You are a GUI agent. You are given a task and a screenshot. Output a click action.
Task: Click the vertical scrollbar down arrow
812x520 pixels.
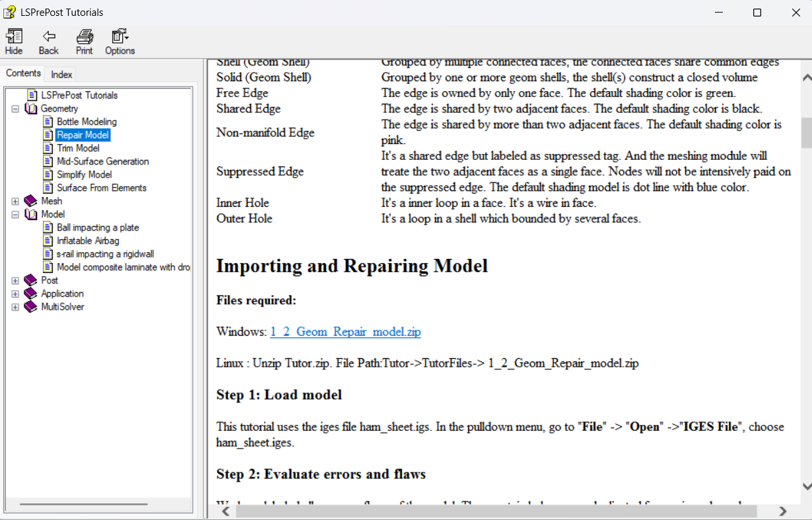coord(806,486)
